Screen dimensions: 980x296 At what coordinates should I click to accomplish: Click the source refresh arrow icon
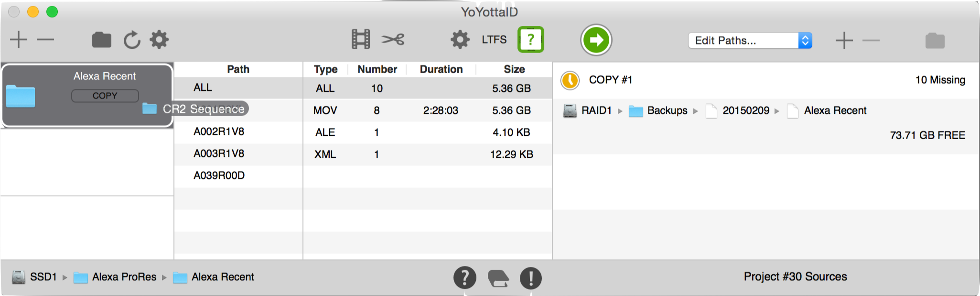tap(132, 40)
